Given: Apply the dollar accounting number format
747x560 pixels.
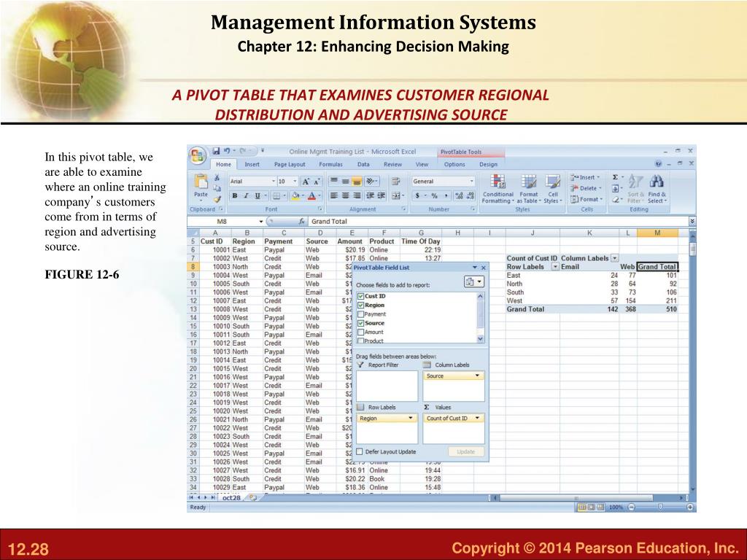Looking at the screenshot, I should (417, 195).
